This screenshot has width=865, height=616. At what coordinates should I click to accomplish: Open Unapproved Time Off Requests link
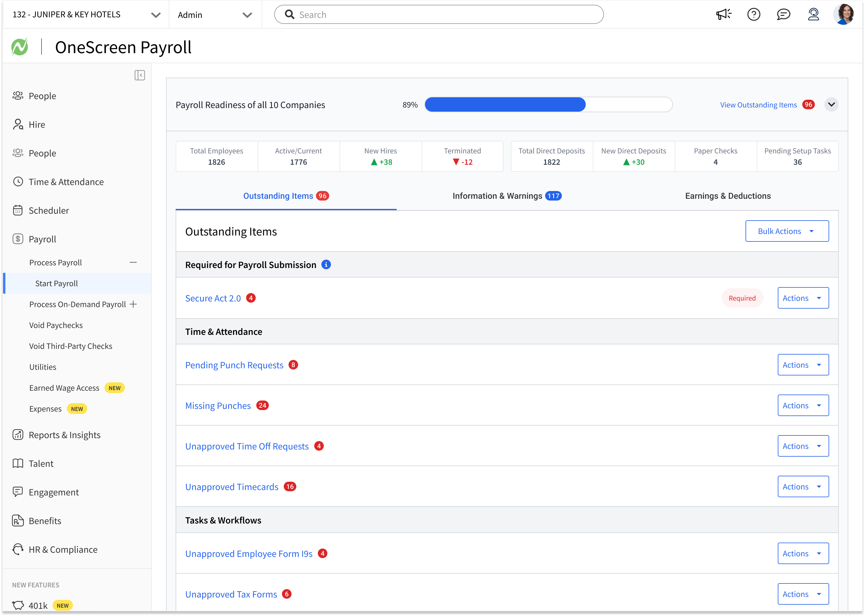coord(247,446)
